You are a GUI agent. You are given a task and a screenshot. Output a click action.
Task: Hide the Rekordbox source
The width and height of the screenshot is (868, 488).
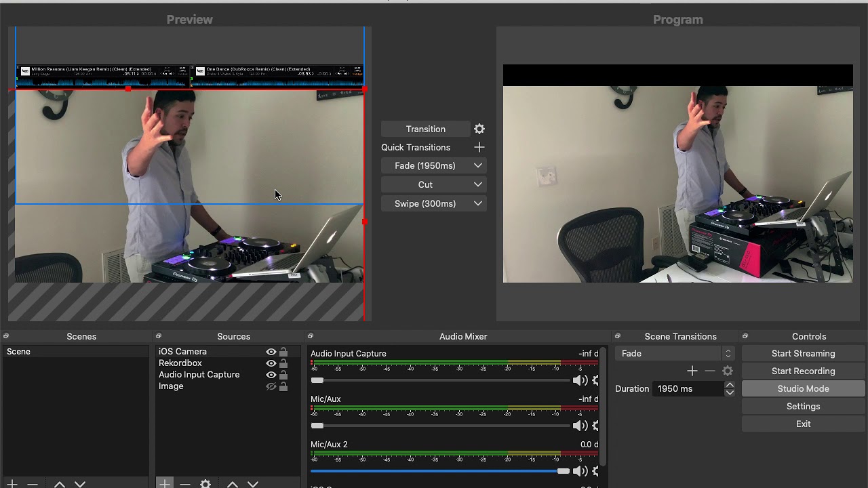point(271,363)
